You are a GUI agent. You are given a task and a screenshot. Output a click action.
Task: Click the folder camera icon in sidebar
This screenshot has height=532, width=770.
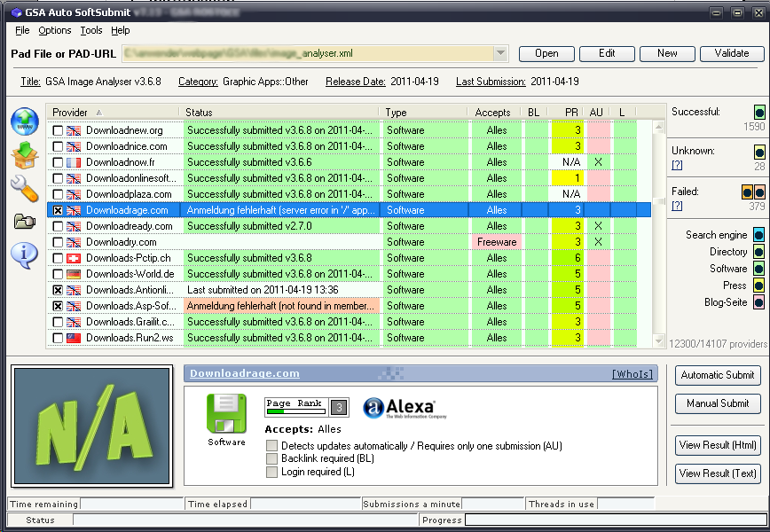tap(25, 221)
